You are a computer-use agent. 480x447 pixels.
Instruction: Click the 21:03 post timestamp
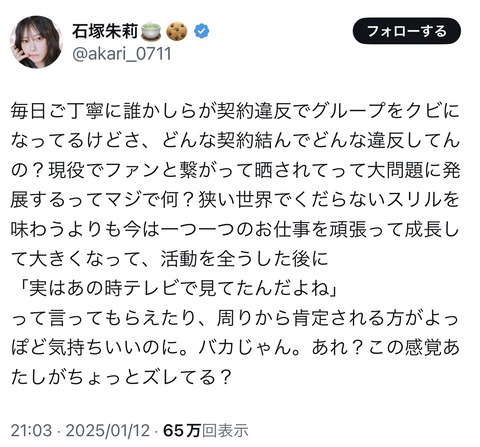pyautogui.click(x=31, y=430)
